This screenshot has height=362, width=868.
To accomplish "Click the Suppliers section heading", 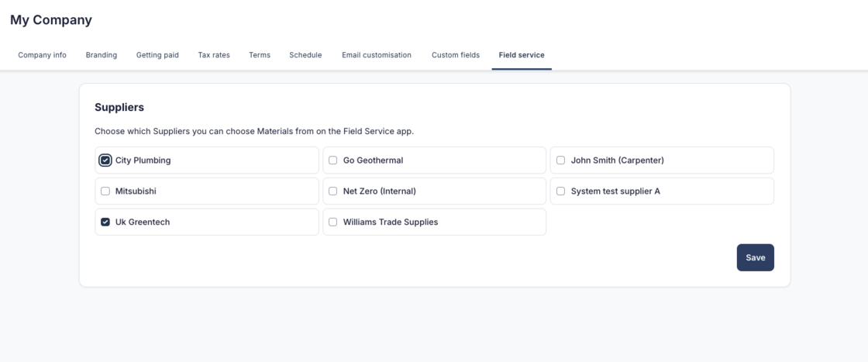I will [x=119, y=108].
